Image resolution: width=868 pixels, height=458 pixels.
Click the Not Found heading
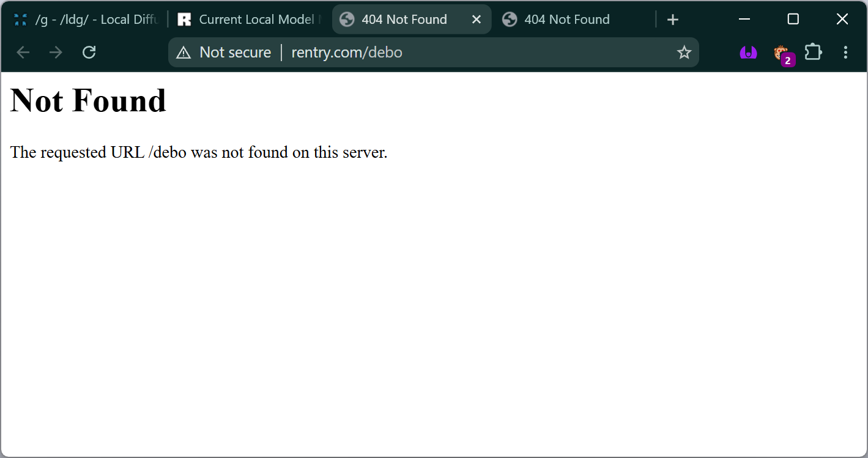(x=89, y=100)
